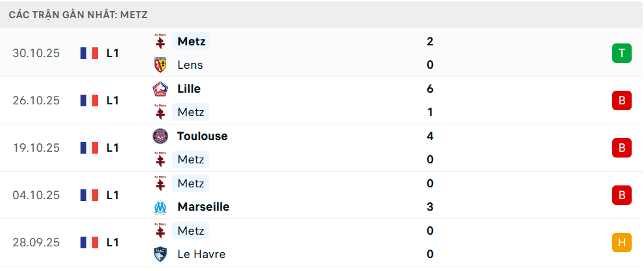The height and width of the screenshot is (271, 644).
Task: Open the Lille team link
Action: coord(188,89)
